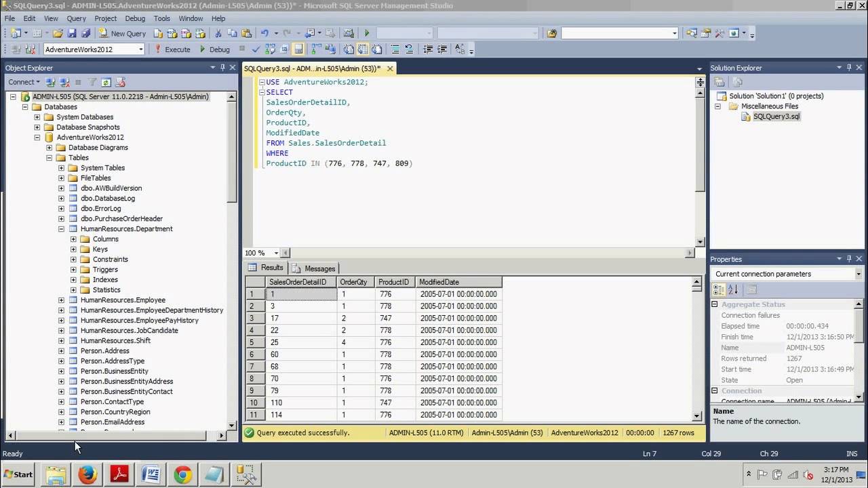This screenshot has height=488, width=868.
Task: Click the Decrease Indent icon
Action: (x=427, y=49)
